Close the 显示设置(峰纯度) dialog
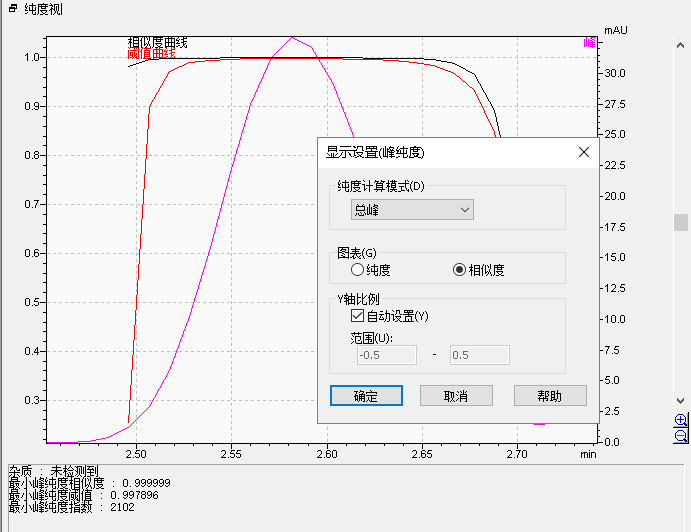 (584, 152)
